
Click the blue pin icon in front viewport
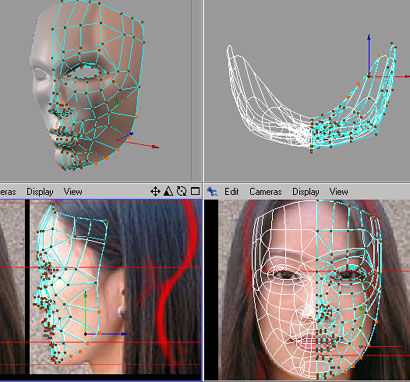[212, 191]
